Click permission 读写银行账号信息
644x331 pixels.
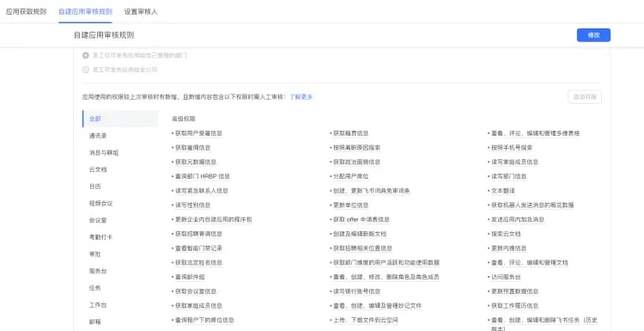(x=356, y=291)
